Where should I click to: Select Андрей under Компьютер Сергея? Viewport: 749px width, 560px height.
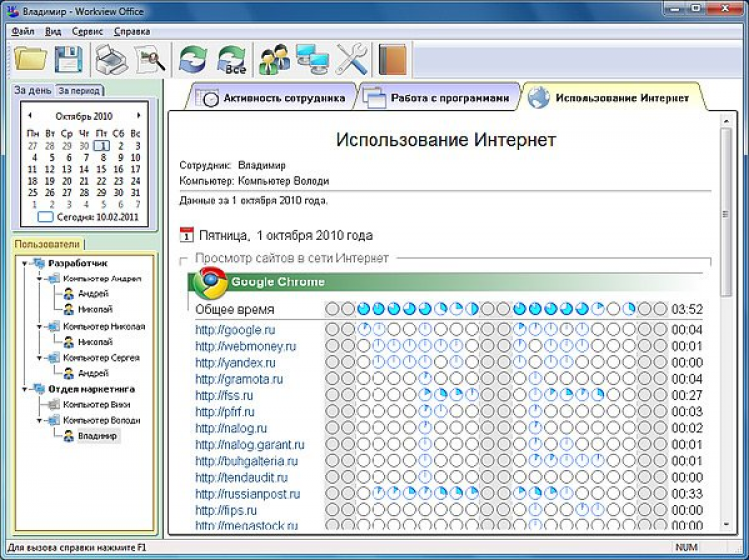93,373
